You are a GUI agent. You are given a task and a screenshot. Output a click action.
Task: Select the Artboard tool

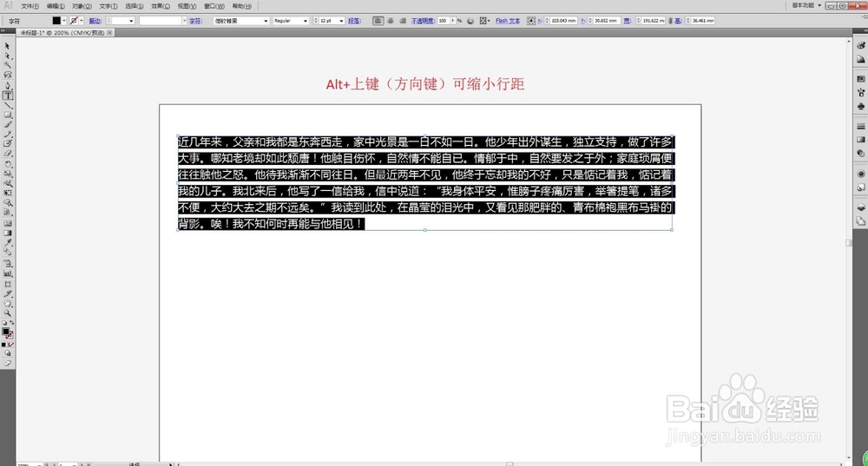point(7,284)
